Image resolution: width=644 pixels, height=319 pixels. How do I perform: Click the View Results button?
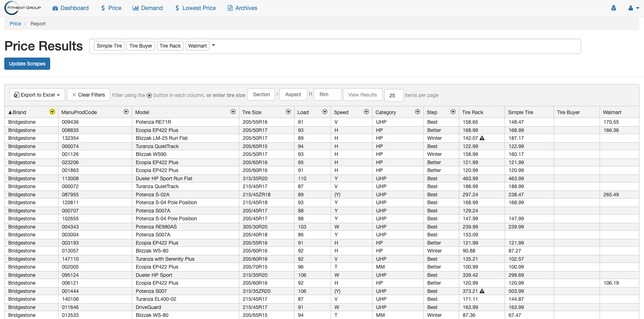point(362,95)
